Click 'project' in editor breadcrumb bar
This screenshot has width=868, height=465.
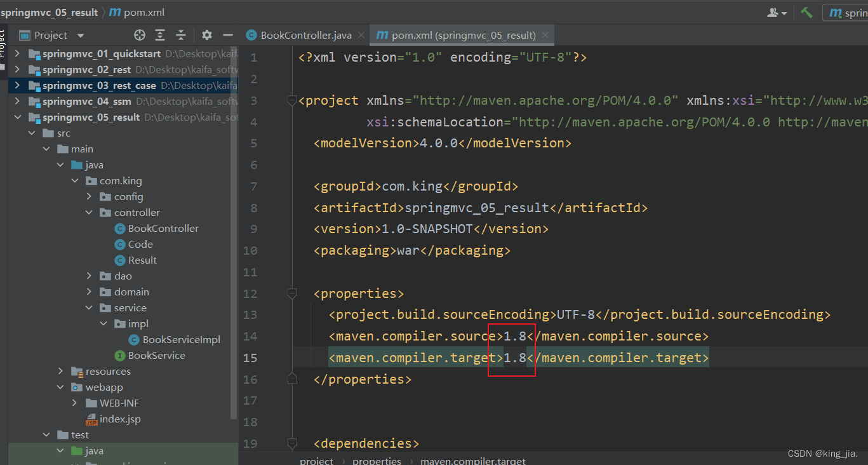pos(316,461)
